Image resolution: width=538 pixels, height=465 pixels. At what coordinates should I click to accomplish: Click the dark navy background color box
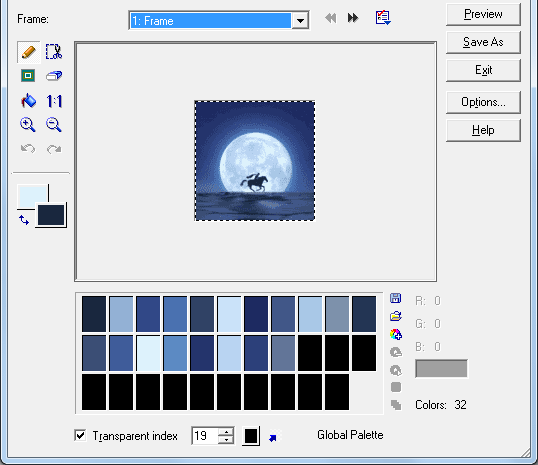(51, 215)
